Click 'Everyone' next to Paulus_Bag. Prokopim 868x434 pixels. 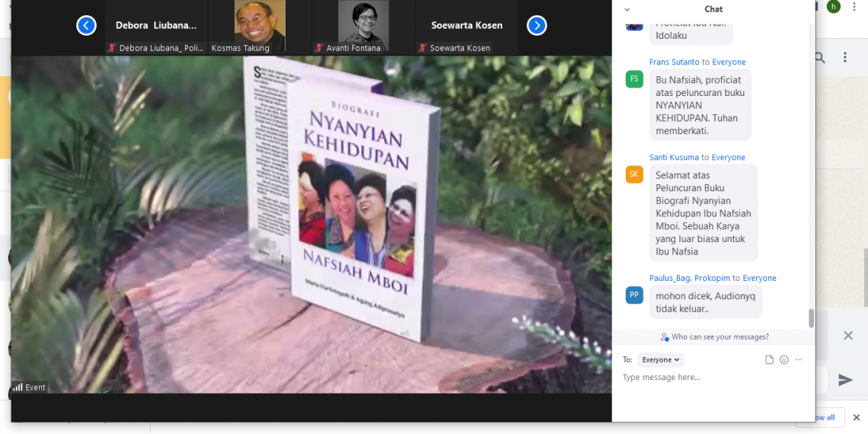click(x=760, y=278)
